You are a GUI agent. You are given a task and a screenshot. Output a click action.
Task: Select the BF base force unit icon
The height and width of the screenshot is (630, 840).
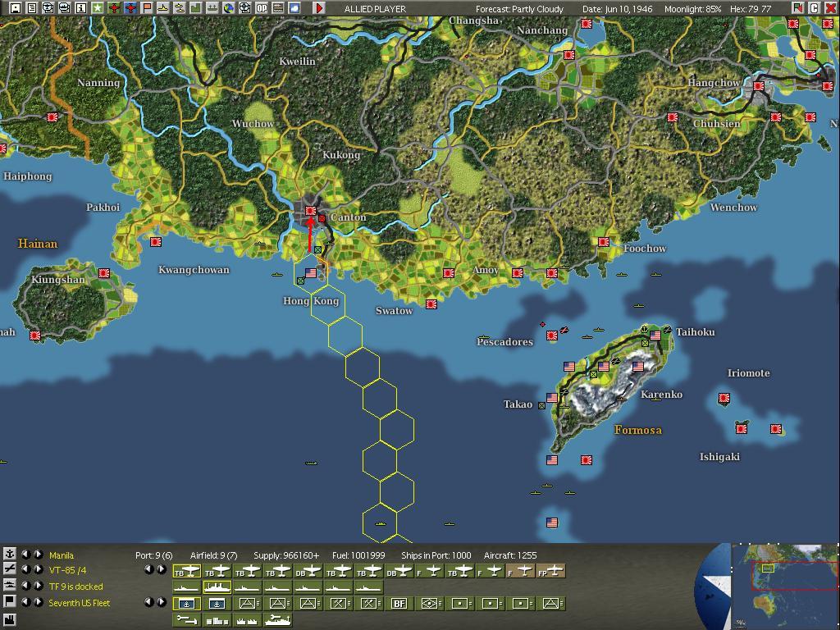tap(399, 604)
